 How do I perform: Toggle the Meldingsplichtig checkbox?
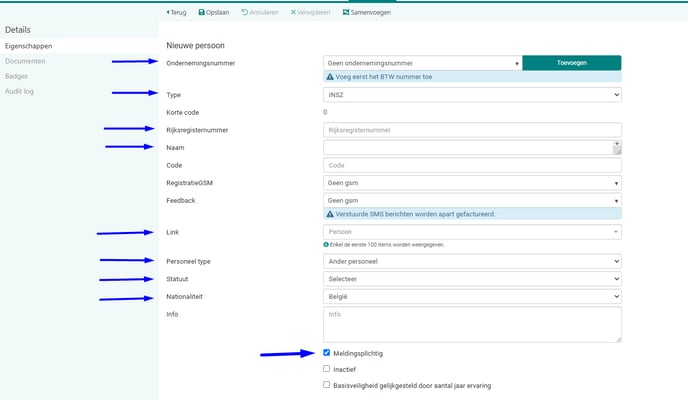tap(327, 353)
